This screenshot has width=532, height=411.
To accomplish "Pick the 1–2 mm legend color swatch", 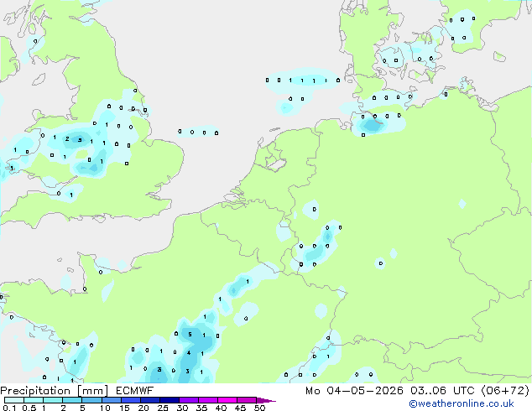I will click(53, 400).
